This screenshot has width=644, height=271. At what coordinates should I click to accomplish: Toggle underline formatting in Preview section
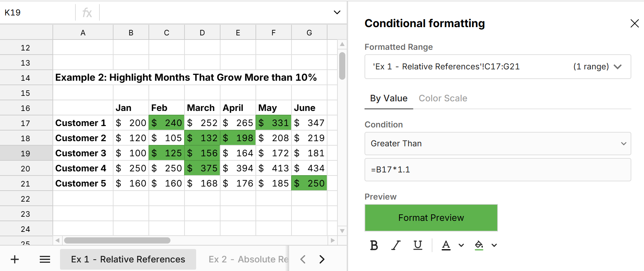click(418, 245)
